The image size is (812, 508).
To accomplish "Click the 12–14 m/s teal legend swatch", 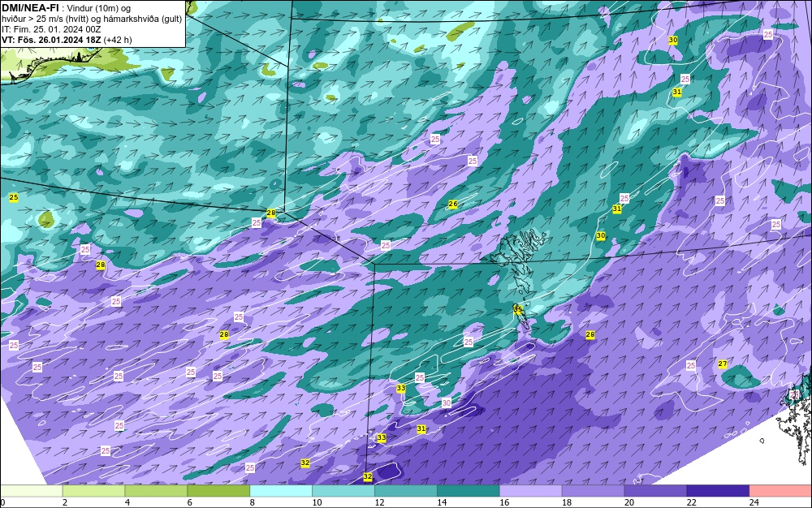I will pos(406,491).
